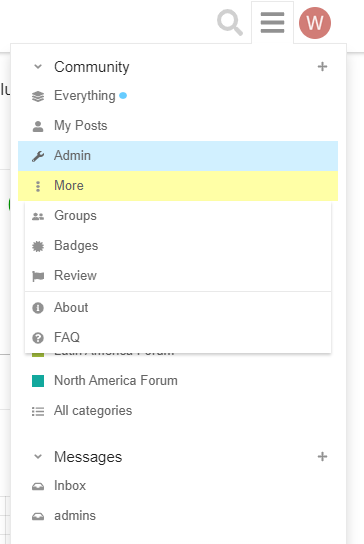
Task: Click the teal North America Forum swatch
Action: (x=38, y=381)
